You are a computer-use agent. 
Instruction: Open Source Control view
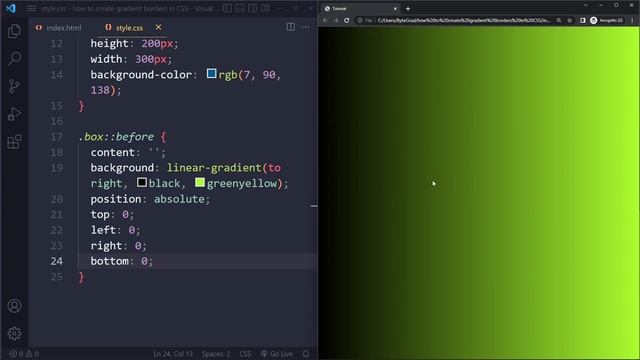point(14,86)
